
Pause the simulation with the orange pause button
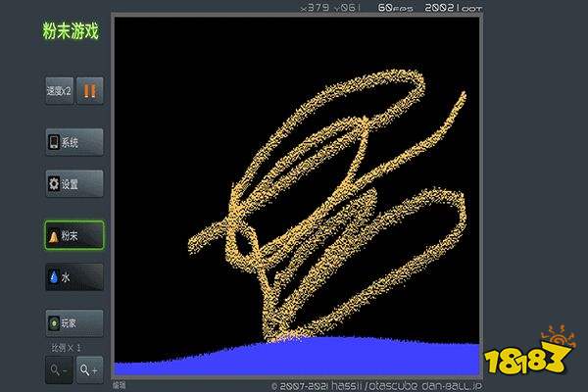point(90,91)
